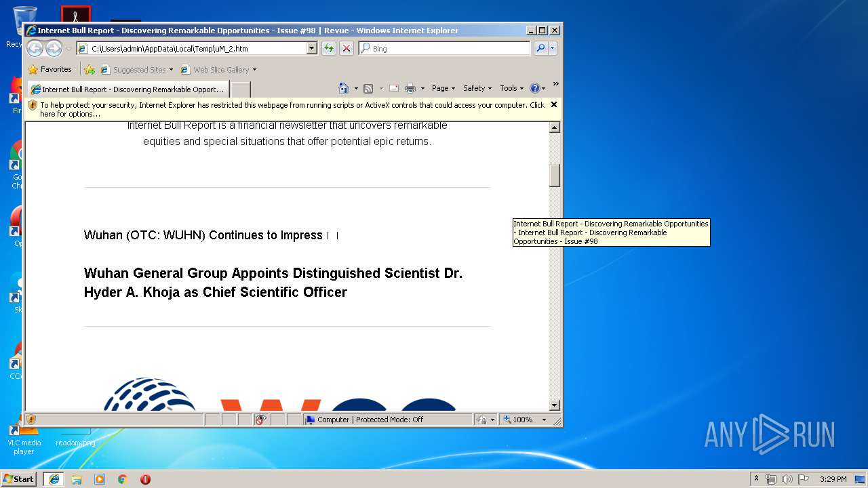Open the recent pages dropdown next to Forward

(x=68, y=49)
